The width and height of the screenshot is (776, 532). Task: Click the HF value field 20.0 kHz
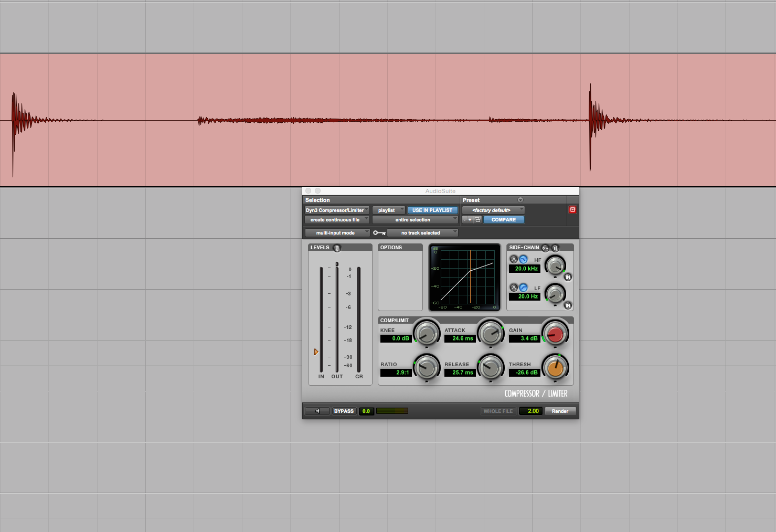click(x=524, y=269)
